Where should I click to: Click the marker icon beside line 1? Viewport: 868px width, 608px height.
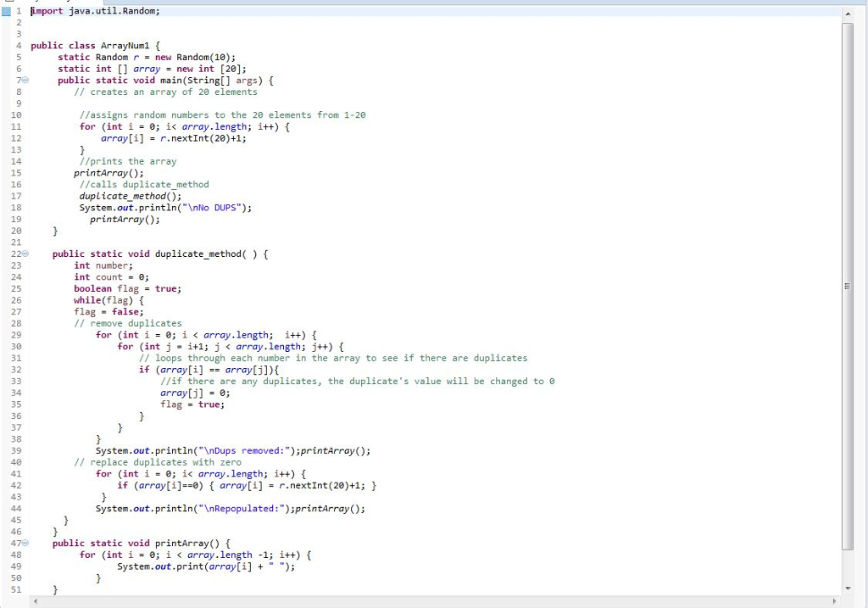7,11
